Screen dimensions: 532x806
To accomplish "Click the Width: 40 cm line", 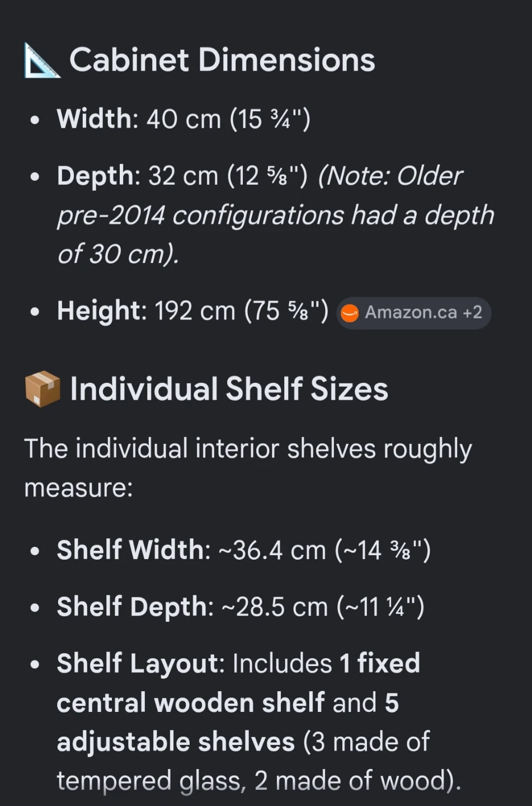I will [183, 119].
